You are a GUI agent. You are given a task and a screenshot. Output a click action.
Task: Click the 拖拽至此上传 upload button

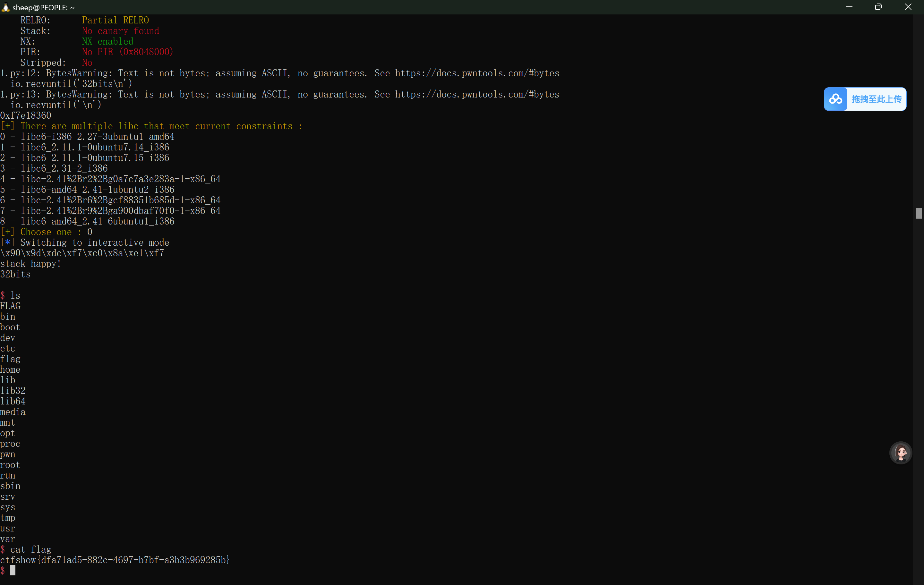(865, 99)
